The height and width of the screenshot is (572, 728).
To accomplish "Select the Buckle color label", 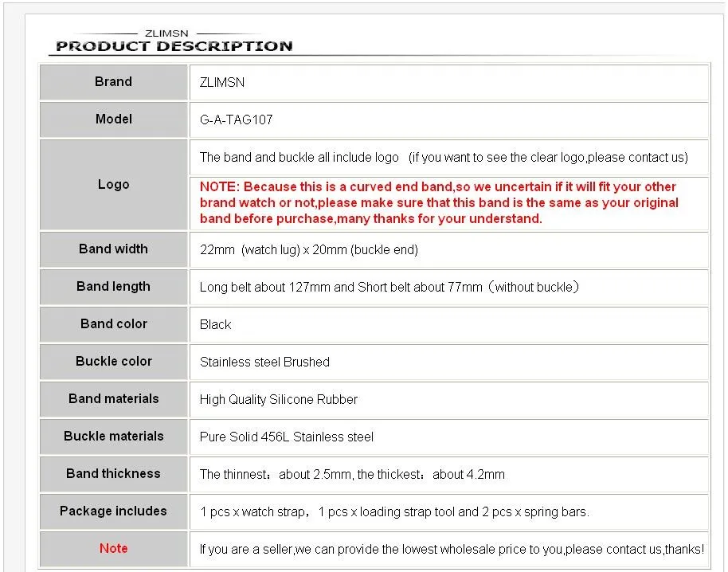I will (x=113, y=361).
